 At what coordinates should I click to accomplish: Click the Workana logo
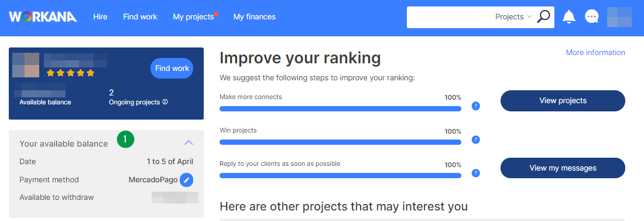tap(43, 17)
